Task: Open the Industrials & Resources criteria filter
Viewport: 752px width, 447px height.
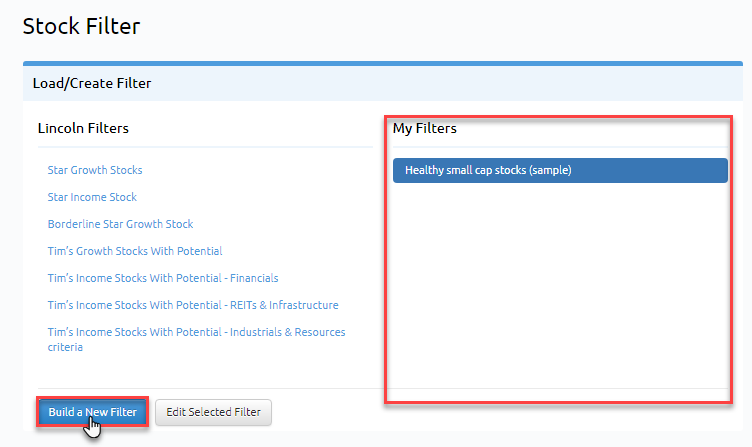Action: pyautogui.click(x=196, y=339)
